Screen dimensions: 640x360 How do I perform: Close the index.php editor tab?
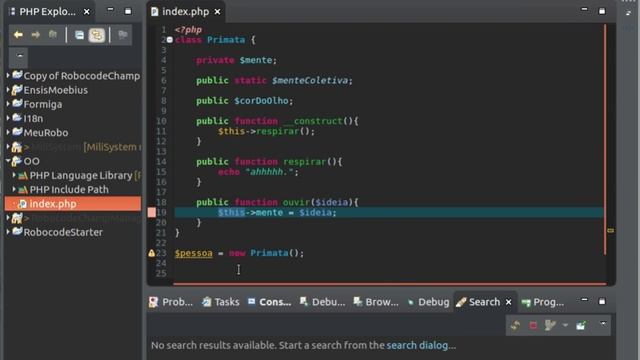click(218, 12)
